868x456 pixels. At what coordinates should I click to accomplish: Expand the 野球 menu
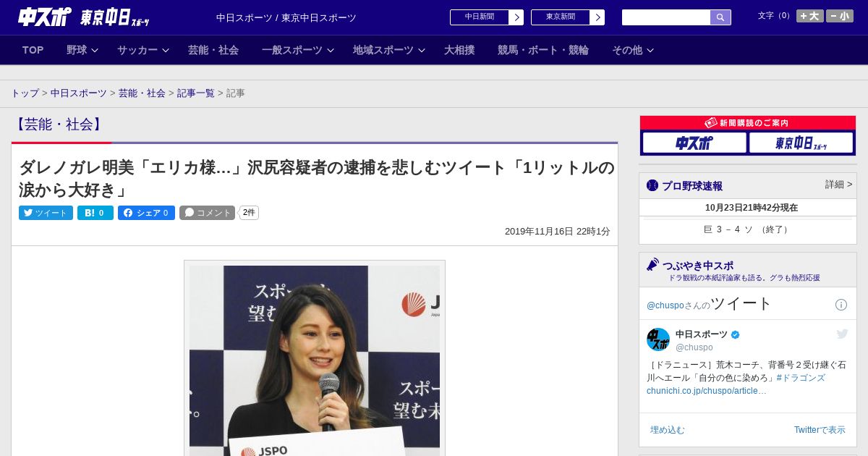pyautogui.click(x=82, y=50)
